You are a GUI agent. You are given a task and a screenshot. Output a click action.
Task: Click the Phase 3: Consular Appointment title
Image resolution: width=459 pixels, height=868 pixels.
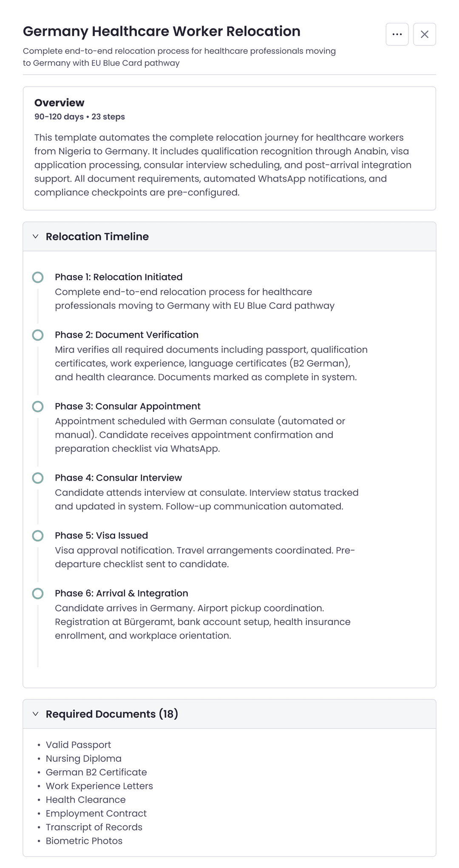[x=127, y=406]
